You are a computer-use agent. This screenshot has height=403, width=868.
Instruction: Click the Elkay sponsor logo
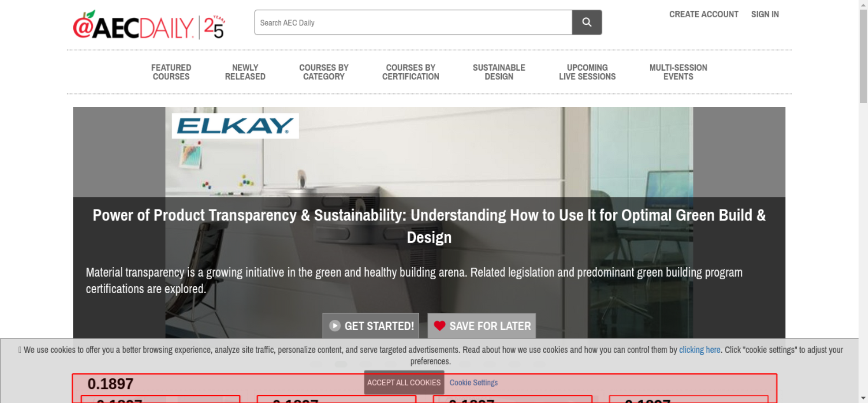tap(235, 126)
